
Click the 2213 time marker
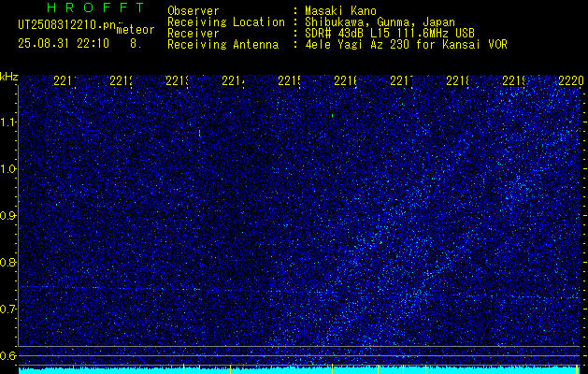coord(178,80)
